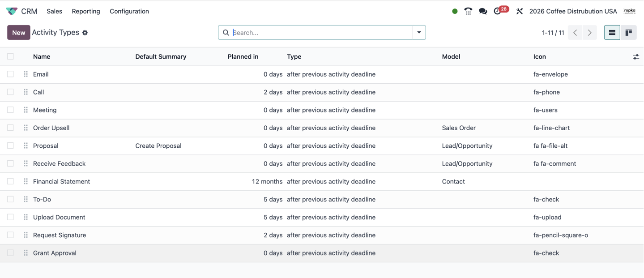Open the search options dropdown arrow

[x=419, y=33]
